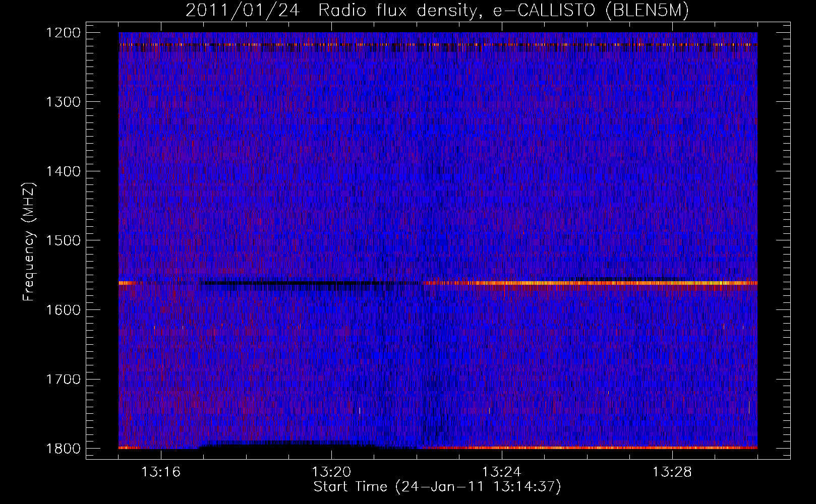Click the orange interference line near 1220 MHz

point(438,45)
